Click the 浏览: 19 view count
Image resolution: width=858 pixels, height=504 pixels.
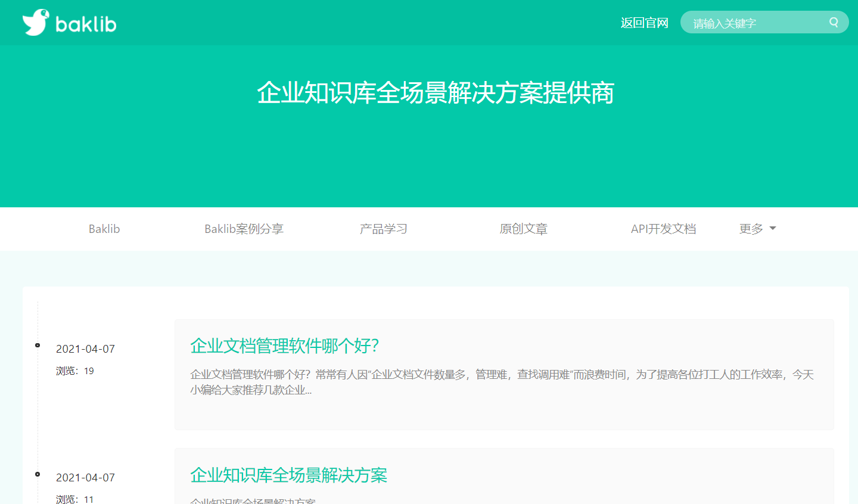(75, 371)
